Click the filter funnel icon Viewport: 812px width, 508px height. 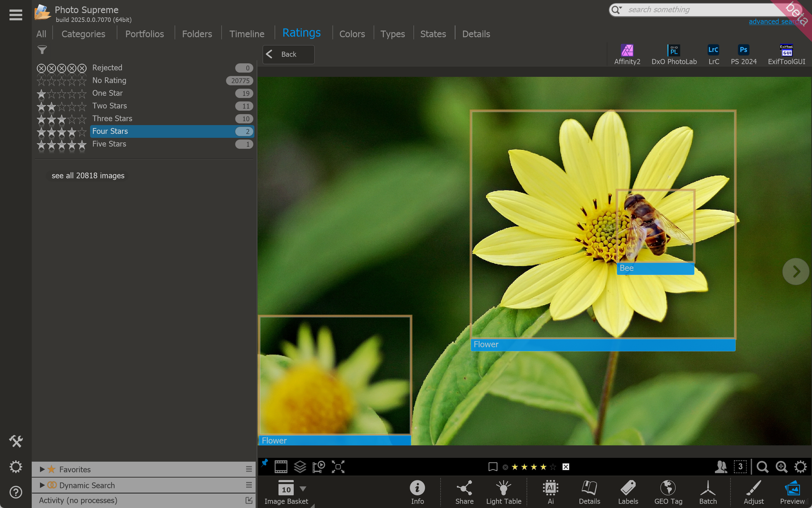coord(42,50)
